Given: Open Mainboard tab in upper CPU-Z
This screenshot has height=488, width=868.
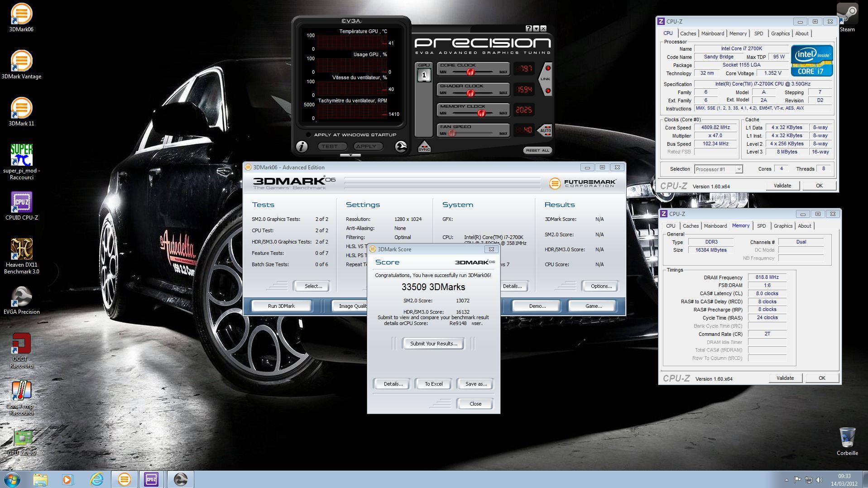Looking at the screenshot, I should click(x=712, y=33).
